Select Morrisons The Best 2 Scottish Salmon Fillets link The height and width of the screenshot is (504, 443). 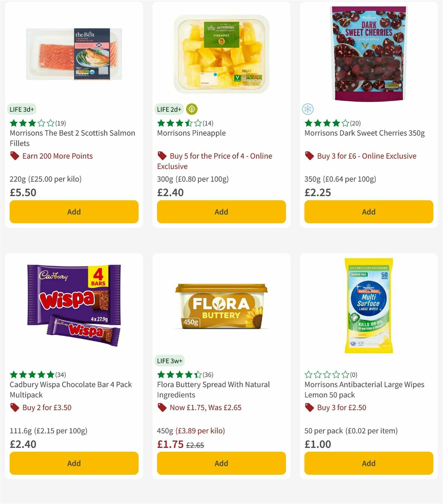[72, 138]
